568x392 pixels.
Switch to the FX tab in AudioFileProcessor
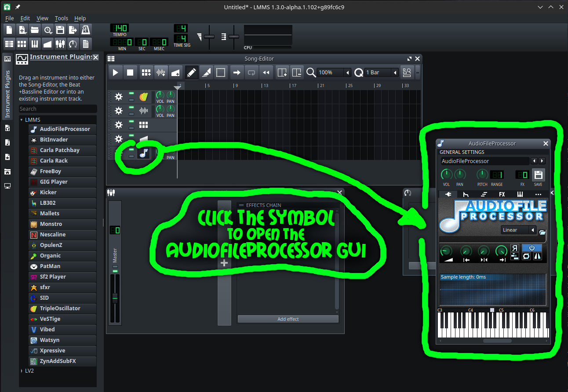(x=502, y=194)
